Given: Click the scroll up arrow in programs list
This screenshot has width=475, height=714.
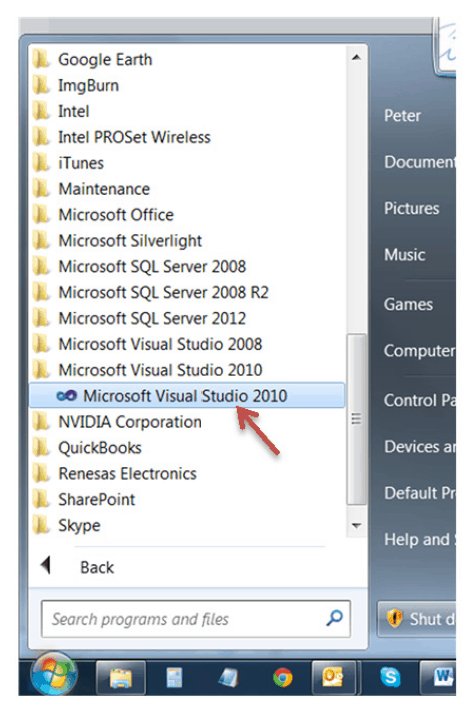Looking at the screenshot, I should (x=357, y=57).
